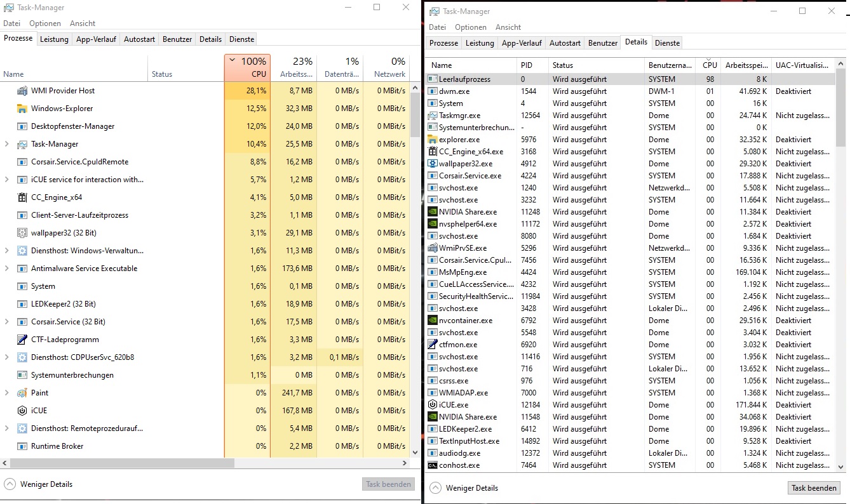Image resolution: width=850 pixels, height=504 pixels.
Task: Click the Leerlaufprozess icon in Details window
Action: [x=433, y=79]
